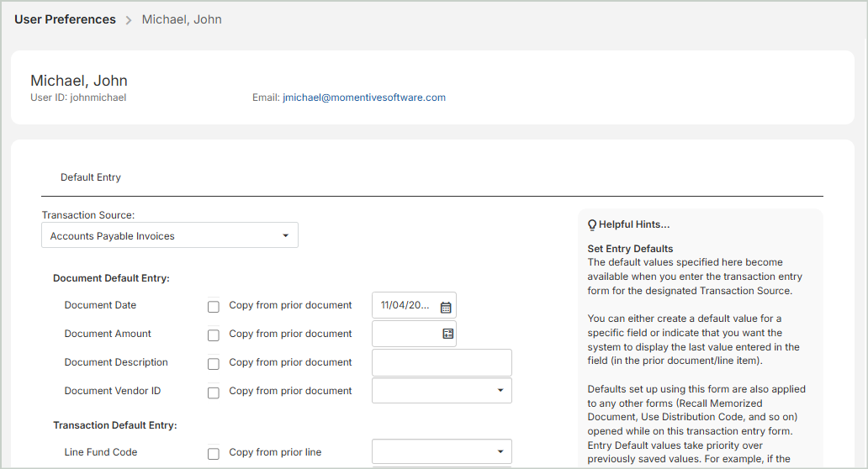This screenshot has width=868, height=469.
Task: Switch to the Default Entry tab
Action: (x=91, y=177)
